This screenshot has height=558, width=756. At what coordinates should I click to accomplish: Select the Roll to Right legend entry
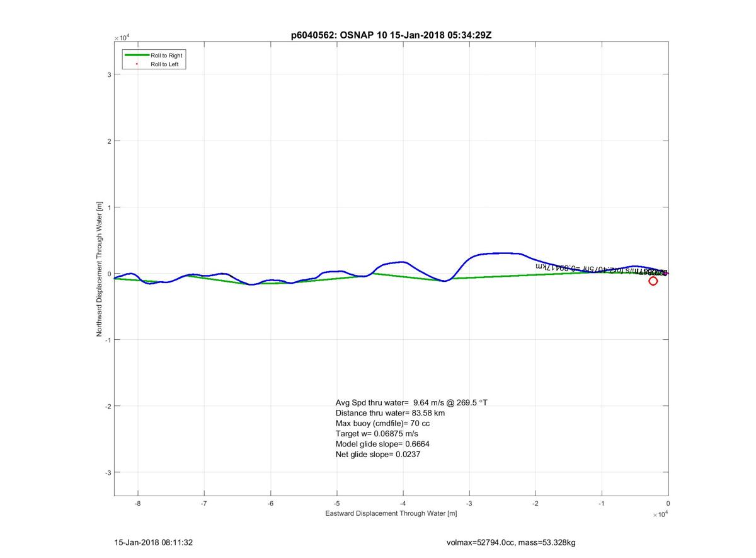pyautogui.click(x=154, y=55)
